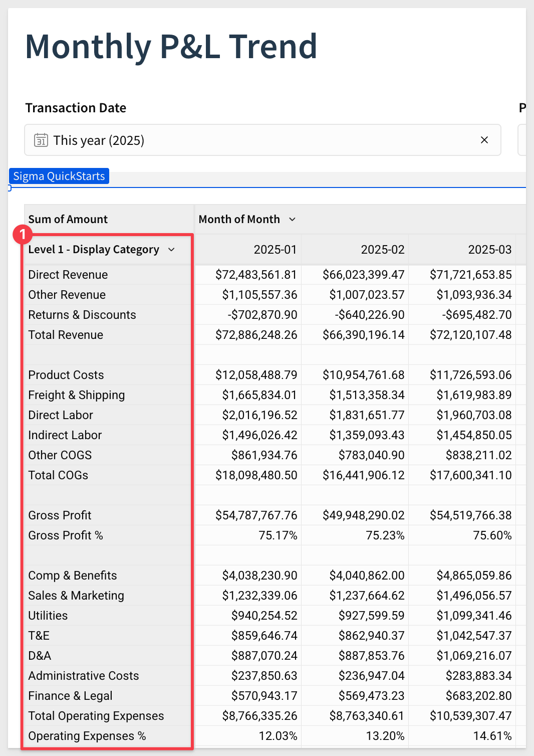Select Product Costs value $11,726,593.06
Viewport: 534px width, 756px height.
click(471, 375)
